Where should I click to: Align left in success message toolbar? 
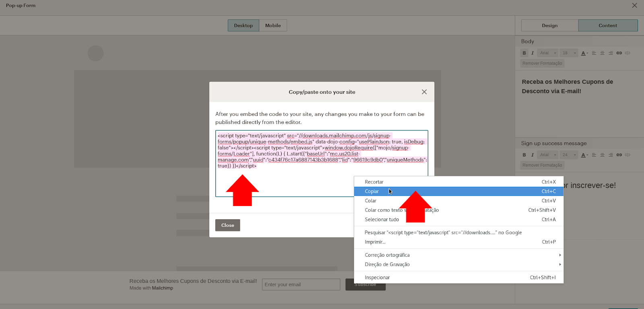pyautogui.click(x=594, y=155)
